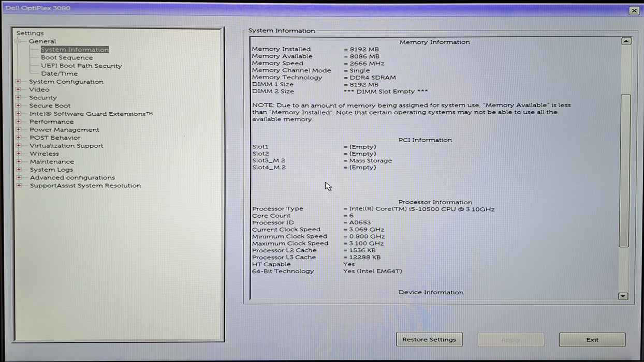Select Advanced configurations label
644x362 pixels.
tap(72, 177)
